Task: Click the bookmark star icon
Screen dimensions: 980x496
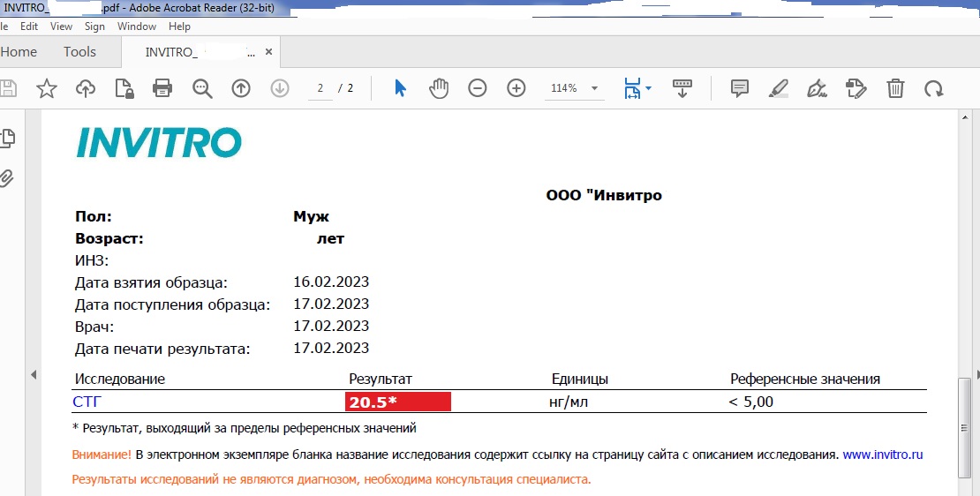Action: click(46, 88)
